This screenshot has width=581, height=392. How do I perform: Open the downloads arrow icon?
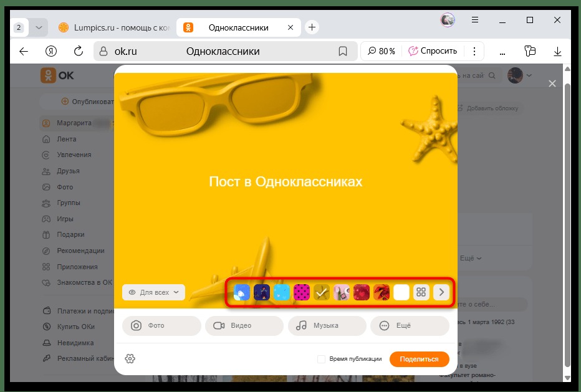coord(557,52)
